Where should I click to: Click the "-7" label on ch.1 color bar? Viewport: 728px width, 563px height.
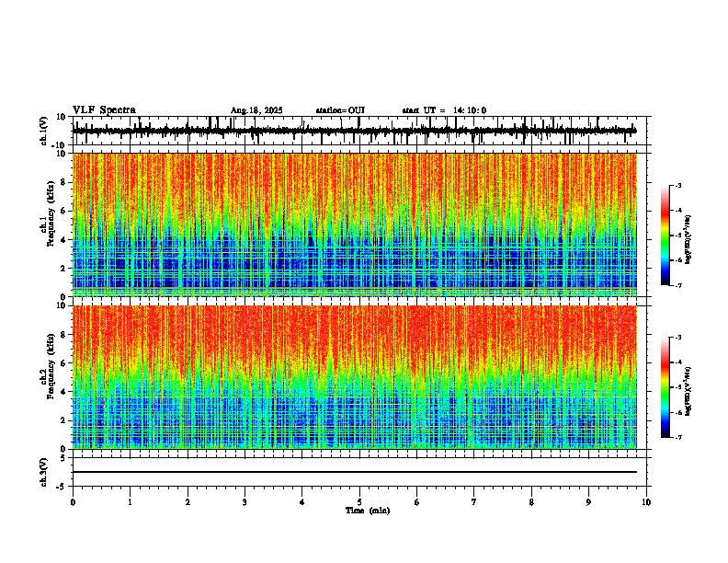[678, 285]
